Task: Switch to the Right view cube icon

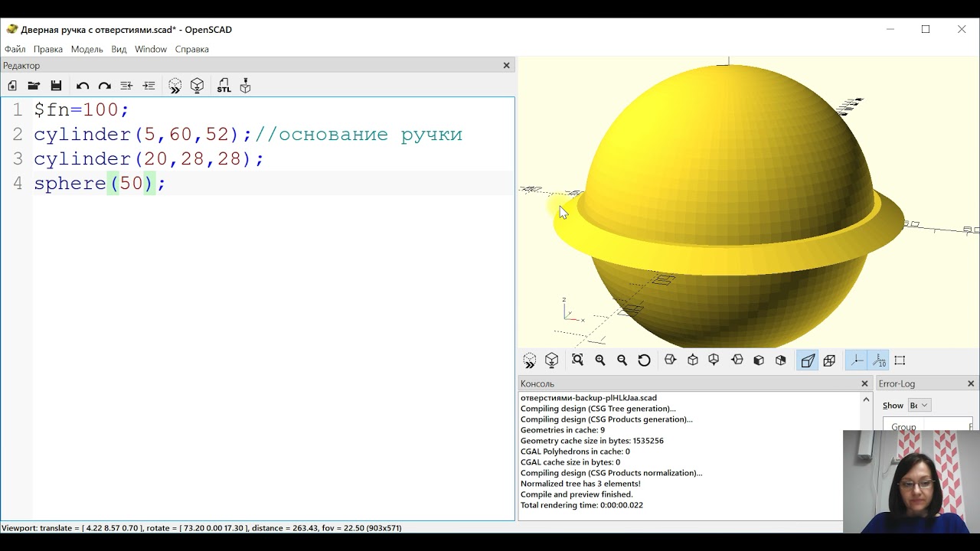Action: (x=671, y=360)
